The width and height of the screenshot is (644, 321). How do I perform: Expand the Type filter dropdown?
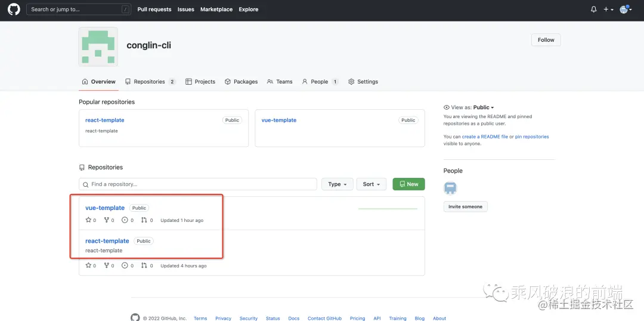[x=337, y=184]
